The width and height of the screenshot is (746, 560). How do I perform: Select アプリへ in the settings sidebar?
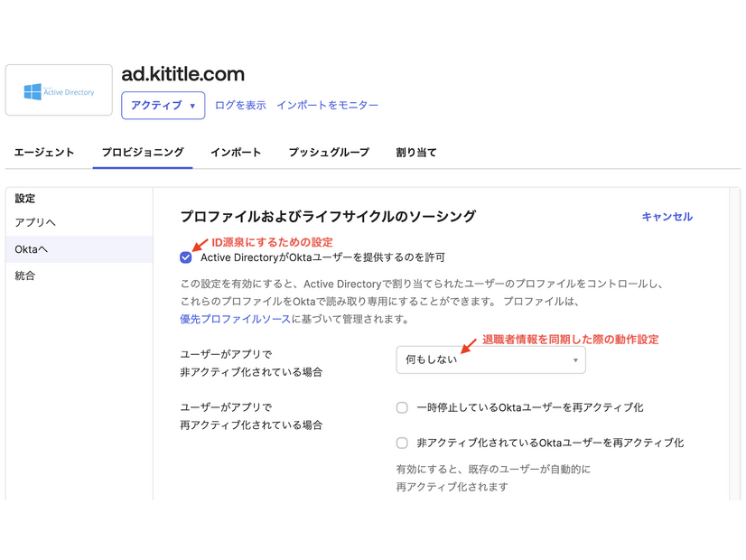coord(38,224)
